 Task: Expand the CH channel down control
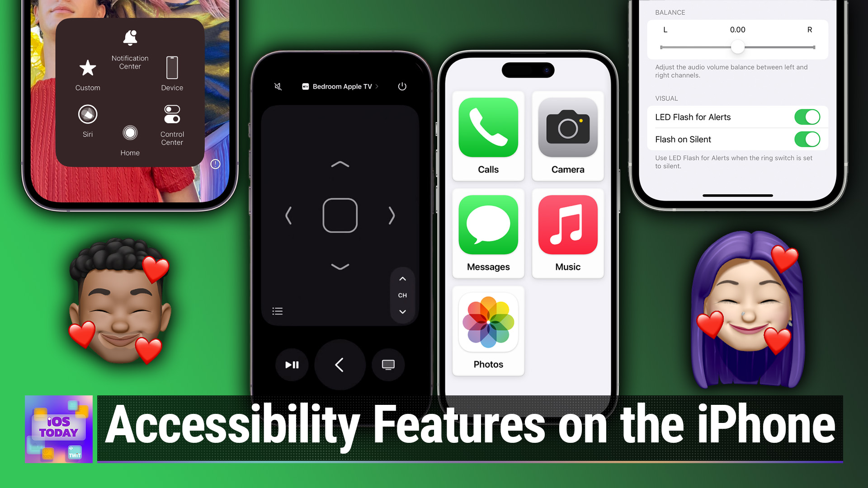(402, 311)
